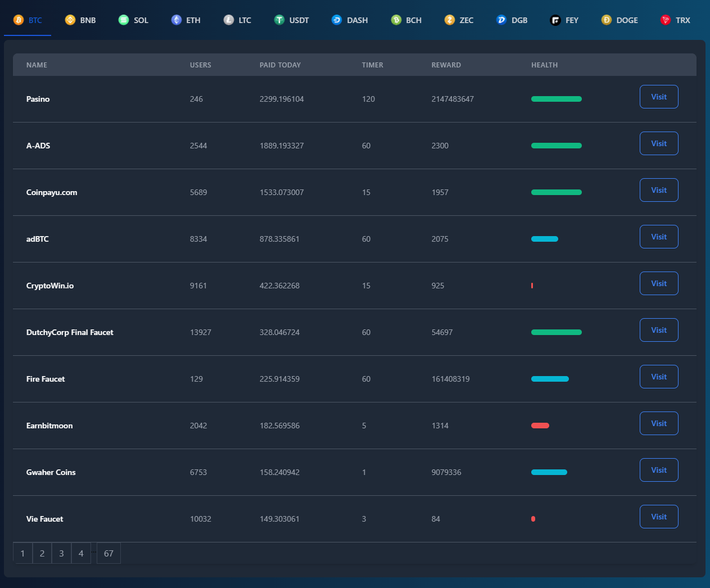Open the BNB tab label
The width and height of the screenshot is (710, 588).
coord(88,20)
